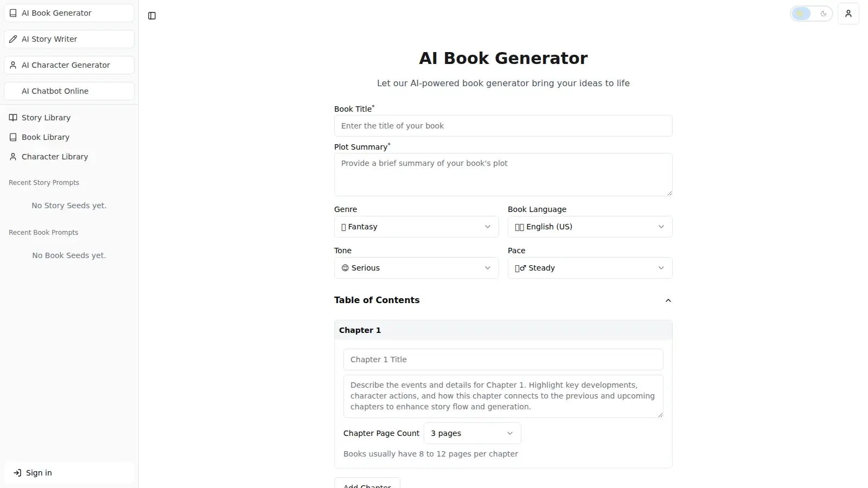The image size is (868, 488).
Task: Open the Book Language dropdown
Action: click(x=589, y=227)
